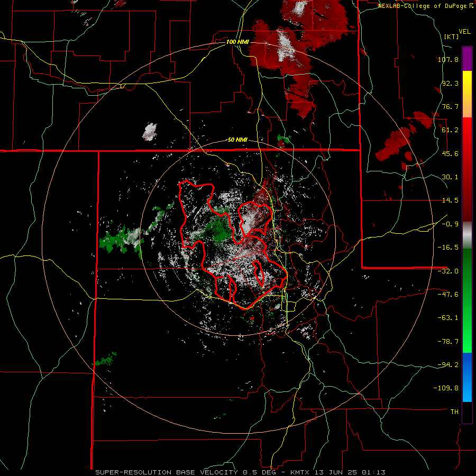Click the 61.2 velocity scale value
476x476 pixels.
coord(450,130)
